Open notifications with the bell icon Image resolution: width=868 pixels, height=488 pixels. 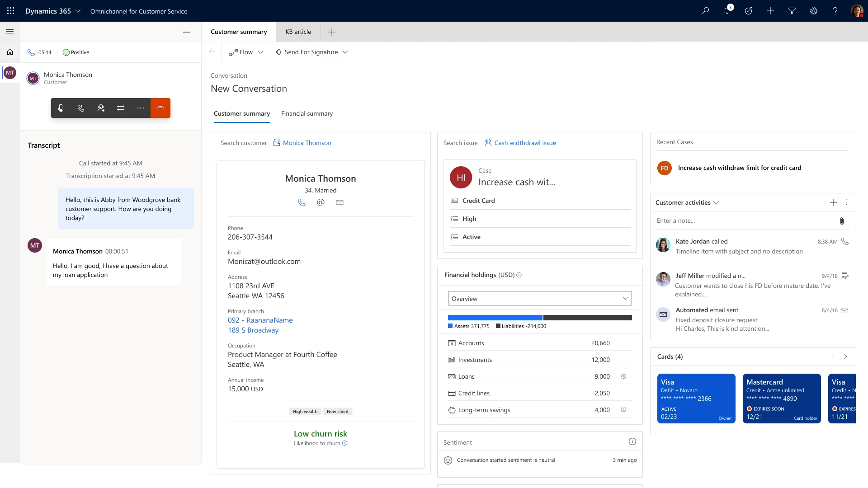point(727,11)
